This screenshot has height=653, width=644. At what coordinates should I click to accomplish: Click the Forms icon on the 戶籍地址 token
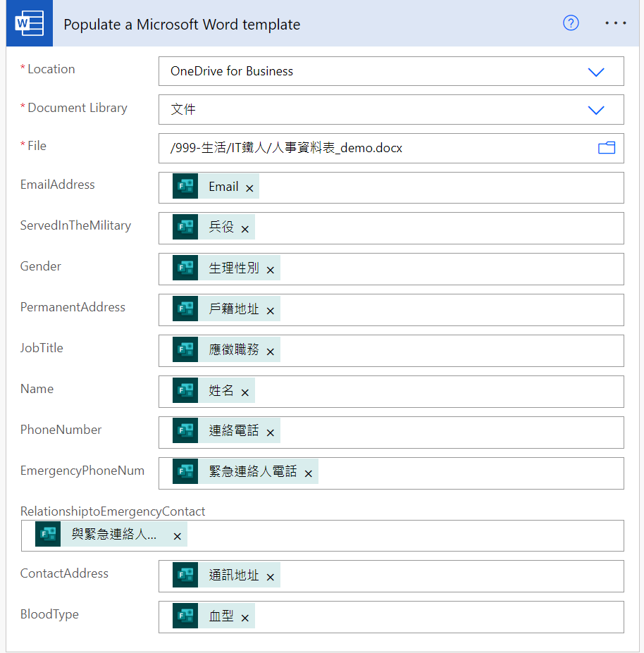(x=185, y=308)
